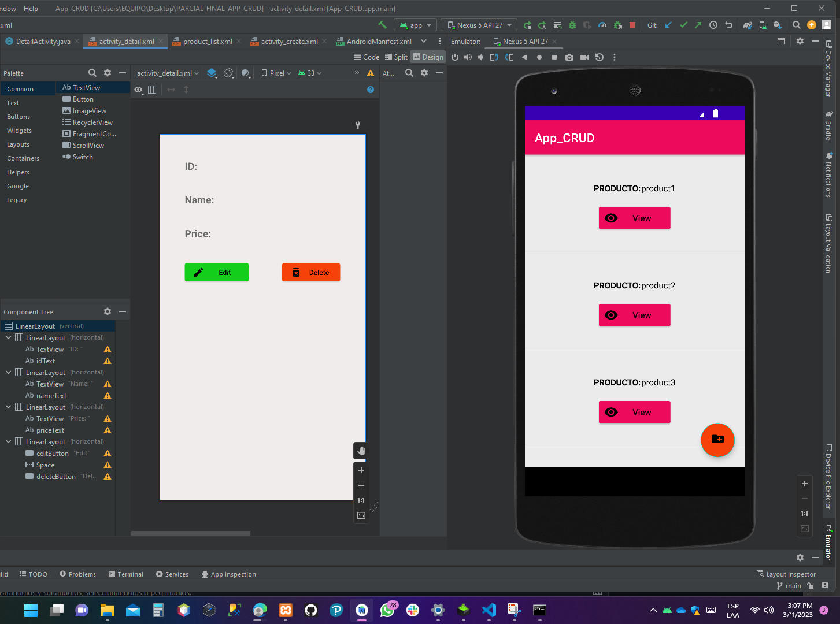Record the emulator screen
840x624 pixels.
point(584,57)
